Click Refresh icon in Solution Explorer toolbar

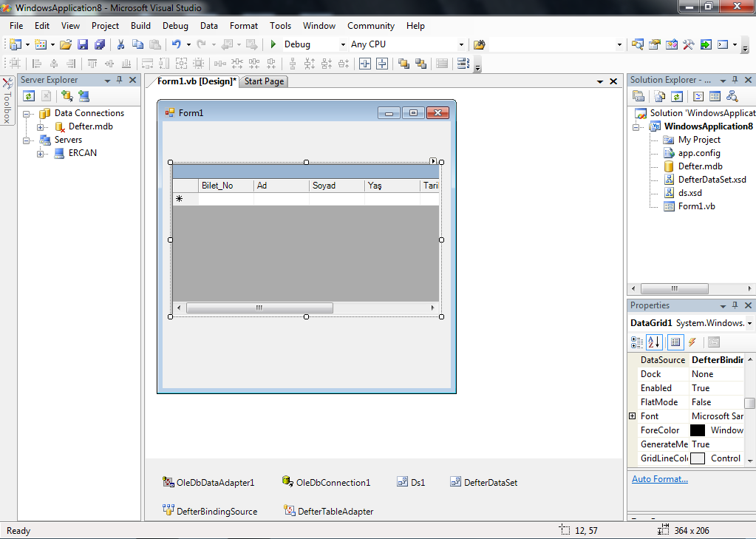(676, 96)
